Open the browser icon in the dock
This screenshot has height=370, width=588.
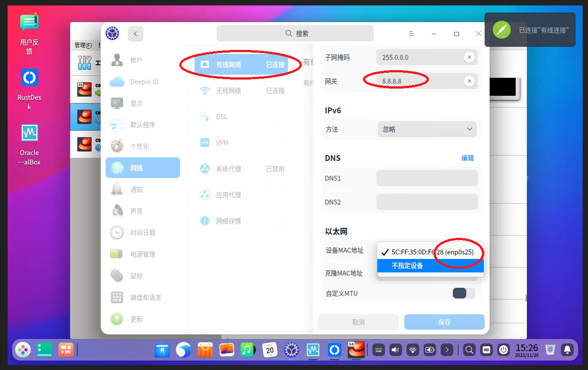pos(183,349)
